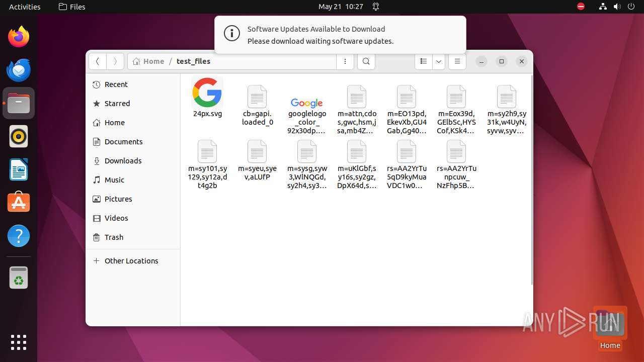The width and height of the screenshot is (644, 362).
Task: Go back with the left arrow button
Action: (98, 61)
